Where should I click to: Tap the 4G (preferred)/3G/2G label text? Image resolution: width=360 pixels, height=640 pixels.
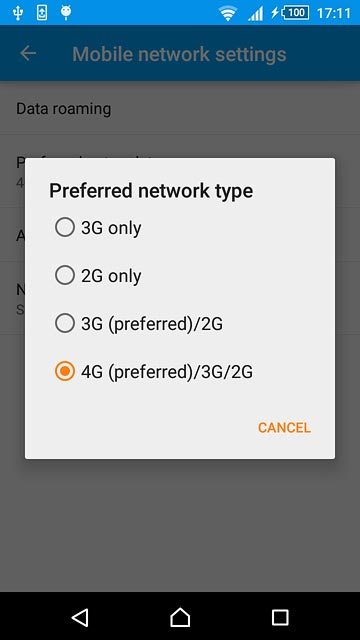pos(167,373)
